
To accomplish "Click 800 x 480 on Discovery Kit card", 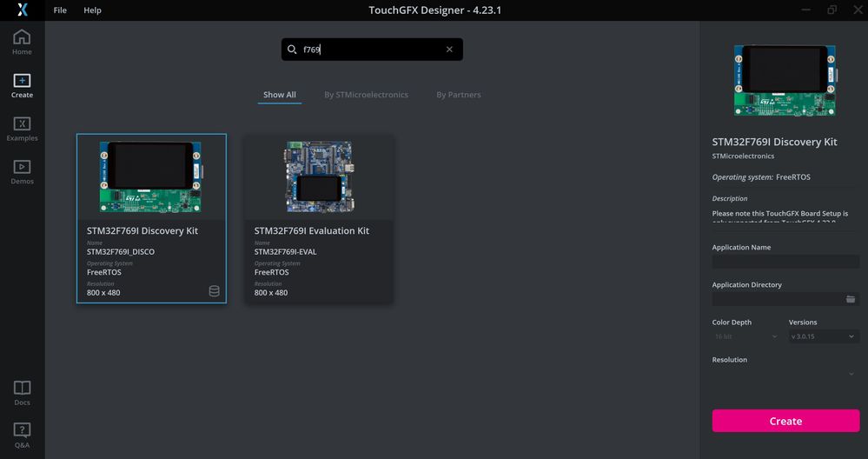I will pyautogui.click(x=103, y=292).
